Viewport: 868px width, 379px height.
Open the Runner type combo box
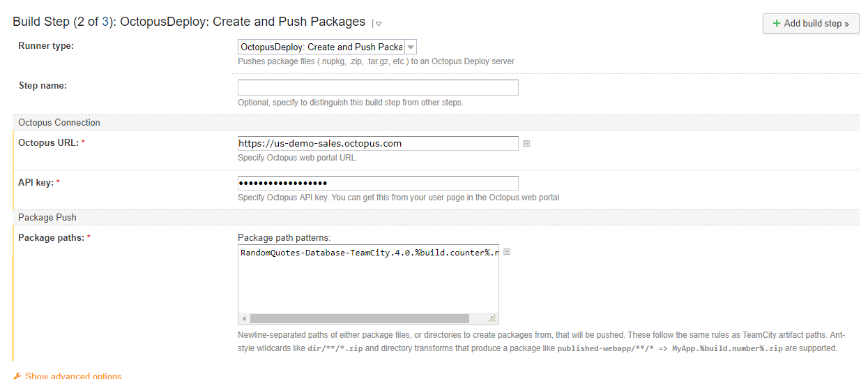coord(321,47)
